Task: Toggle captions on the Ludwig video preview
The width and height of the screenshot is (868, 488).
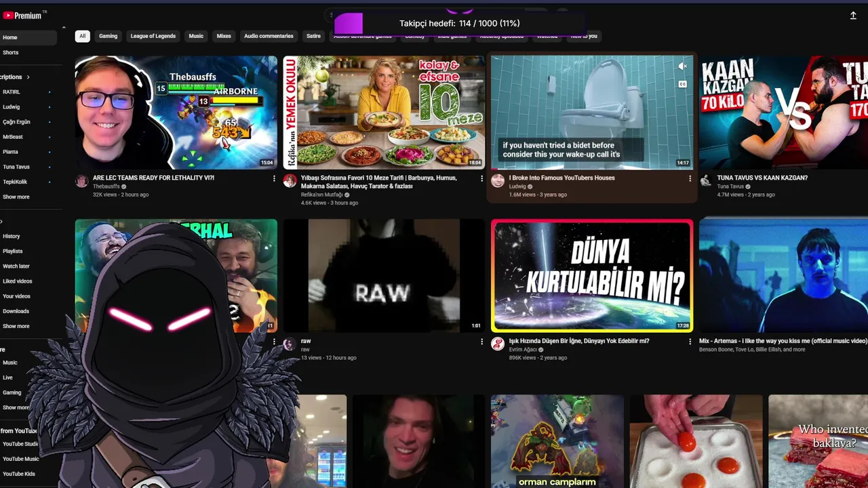Action: (x=682, y=84)
